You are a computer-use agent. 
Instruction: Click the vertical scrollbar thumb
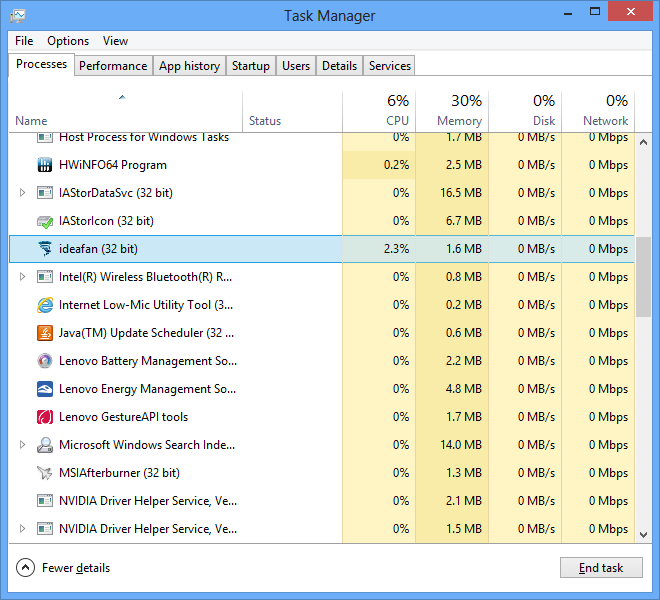click(x=643, y=277)
